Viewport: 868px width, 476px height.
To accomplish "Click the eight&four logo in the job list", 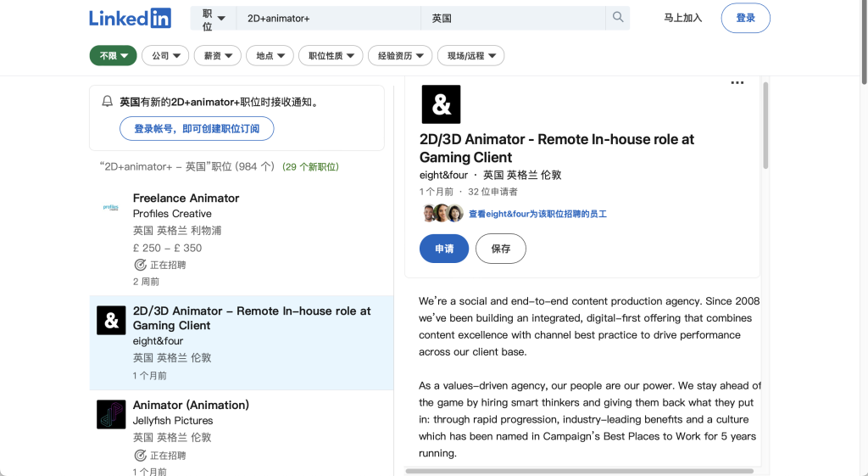I will 111,320.
